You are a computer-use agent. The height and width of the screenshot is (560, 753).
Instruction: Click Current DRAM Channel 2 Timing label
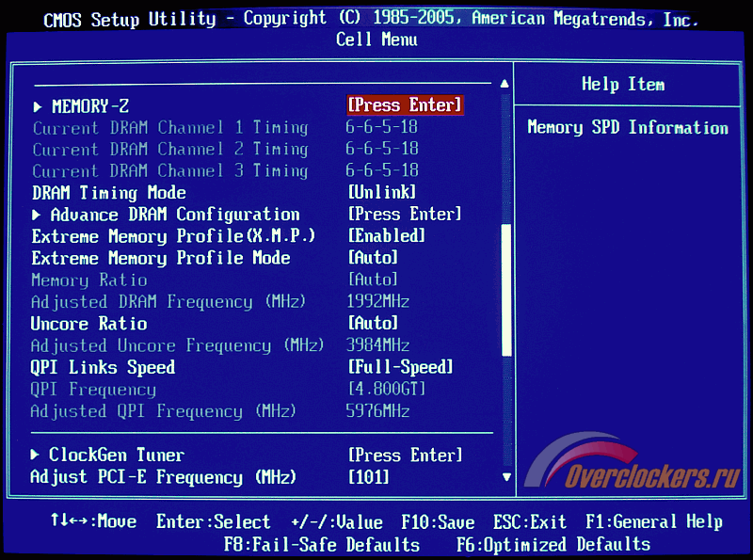point(170,150)
